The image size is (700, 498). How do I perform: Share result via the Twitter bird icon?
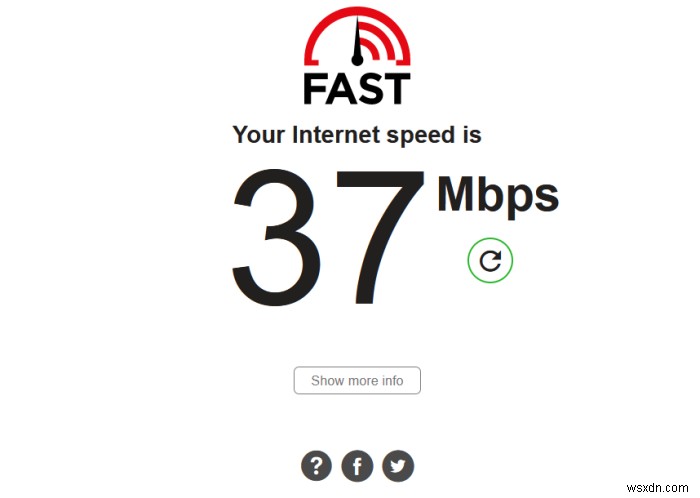coord(398,466)
